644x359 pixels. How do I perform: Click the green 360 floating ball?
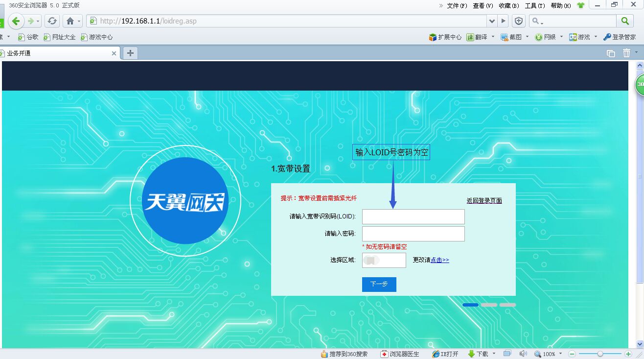point(640,85)
